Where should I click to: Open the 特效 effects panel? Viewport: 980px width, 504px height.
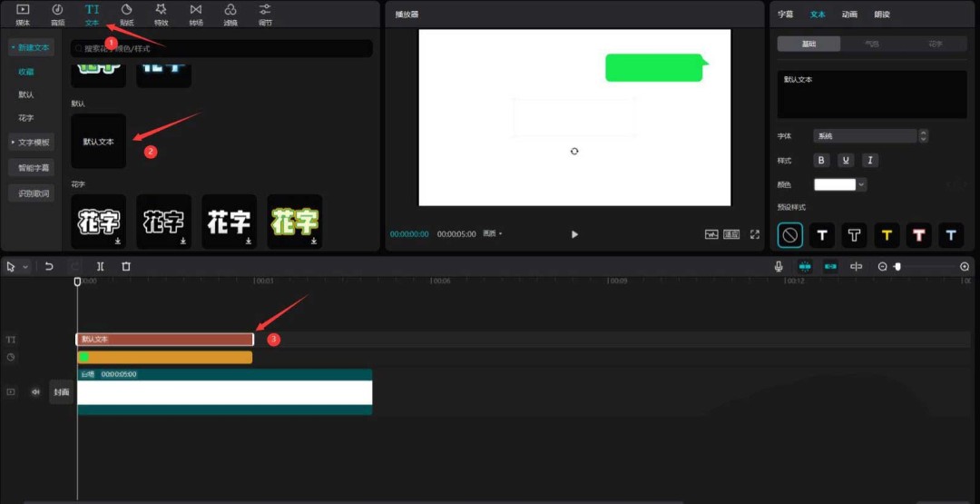(161, 14)
